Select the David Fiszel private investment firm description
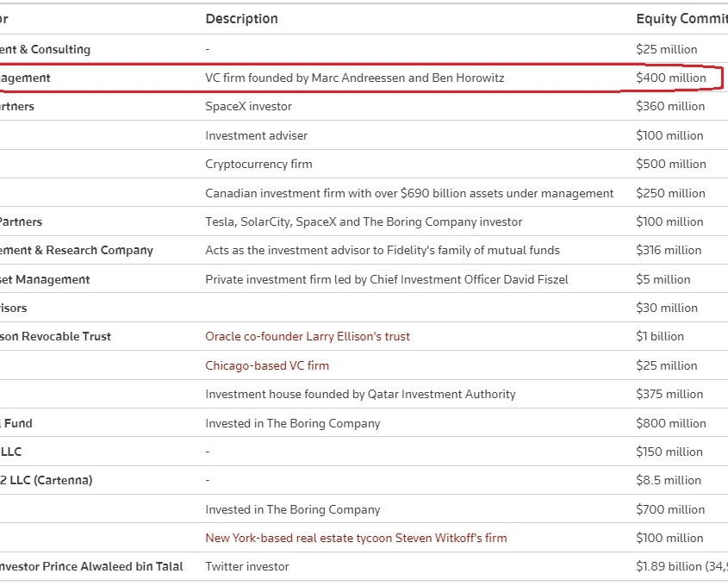This screenshot has height=586, width=728. click(387, 279)
